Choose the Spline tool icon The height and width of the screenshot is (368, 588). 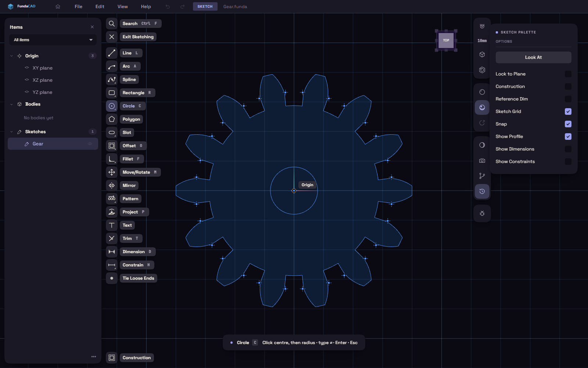point(112,79)
